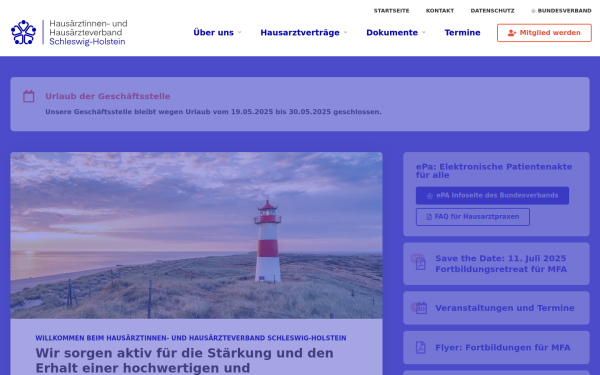Click the Geschäftsstelle closure dates text
600x375 pixels.
pos(213,112)
